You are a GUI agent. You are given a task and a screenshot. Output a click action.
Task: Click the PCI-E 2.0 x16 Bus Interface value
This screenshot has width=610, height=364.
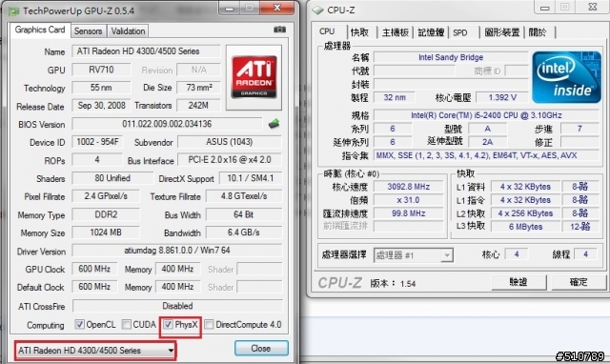230,160
